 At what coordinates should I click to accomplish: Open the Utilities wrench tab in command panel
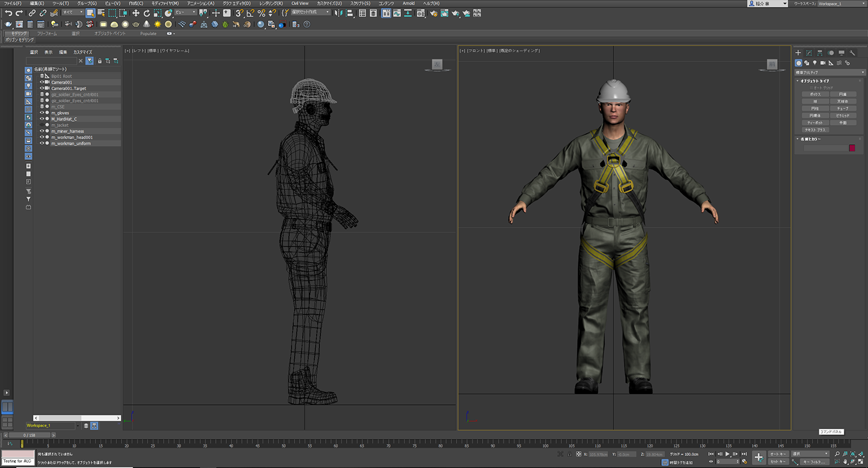(x=852, y=53)
